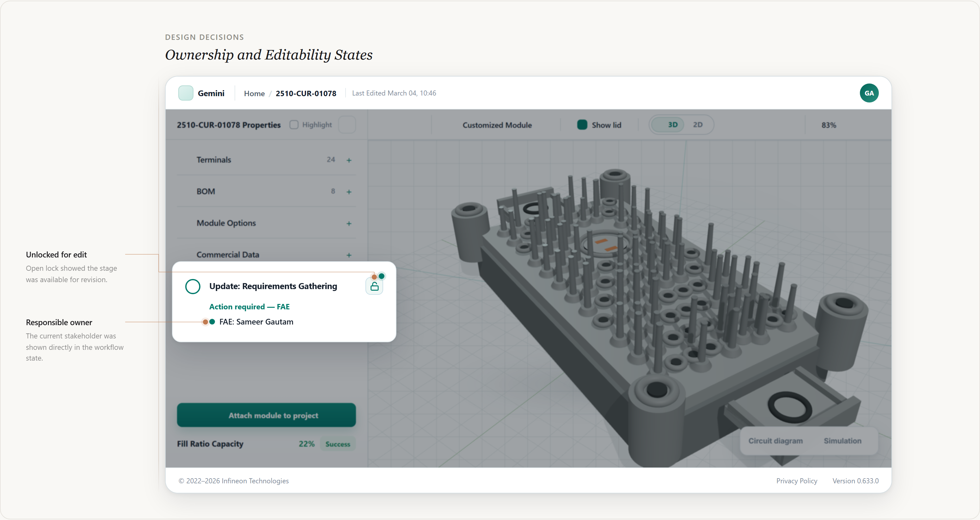Click the Last Edited March 04 timestamp
This screenshot has height=520, width=980.
tap(394, 93)
